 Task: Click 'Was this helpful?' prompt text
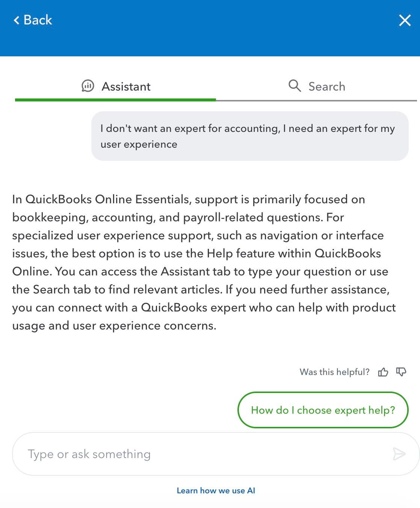point(334,372)
